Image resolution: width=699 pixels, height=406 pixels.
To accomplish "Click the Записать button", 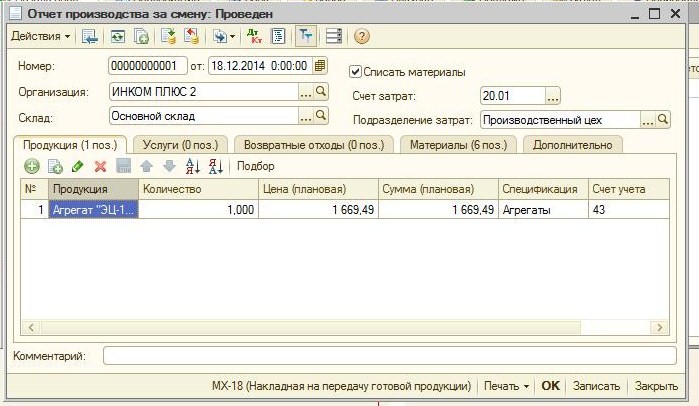I will click(596, 386).
